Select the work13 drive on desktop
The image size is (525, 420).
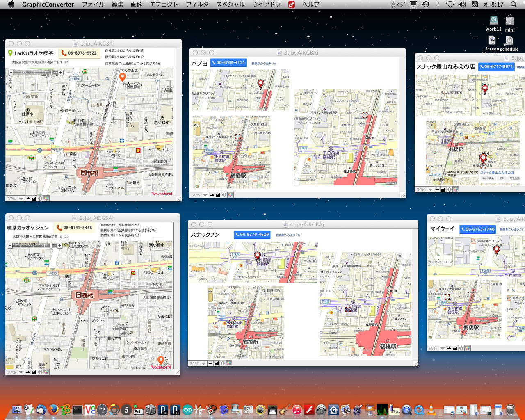click(x=494, y=23)
